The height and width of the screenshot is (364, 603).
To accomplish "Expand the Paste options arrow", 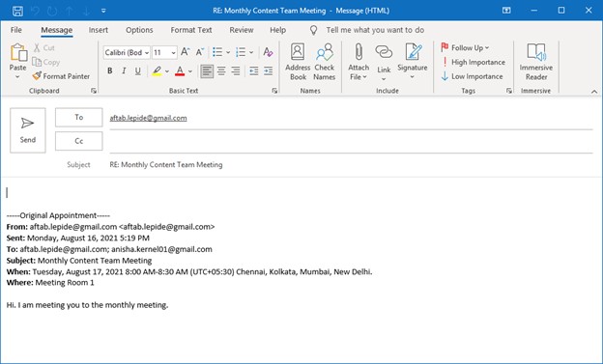I will pyautogui.click(x=17, y=77).
